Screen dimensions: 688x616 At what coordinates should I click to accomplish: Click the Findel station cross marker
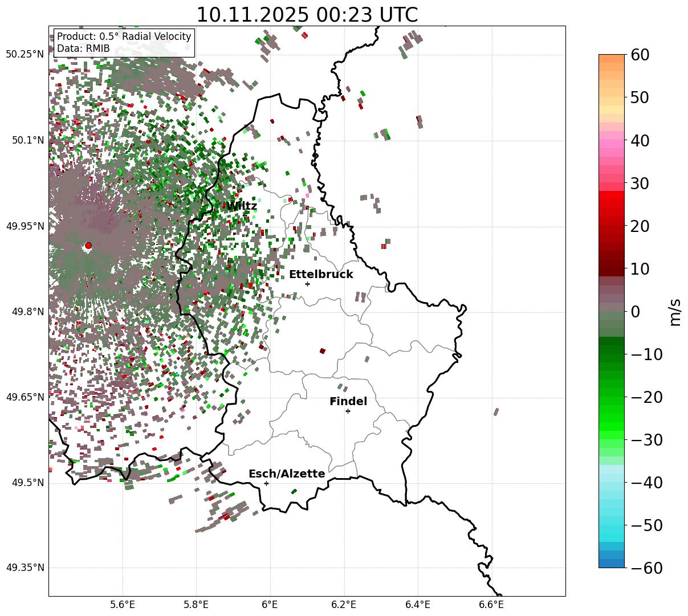pyautogui.click(x=348, y=411)
